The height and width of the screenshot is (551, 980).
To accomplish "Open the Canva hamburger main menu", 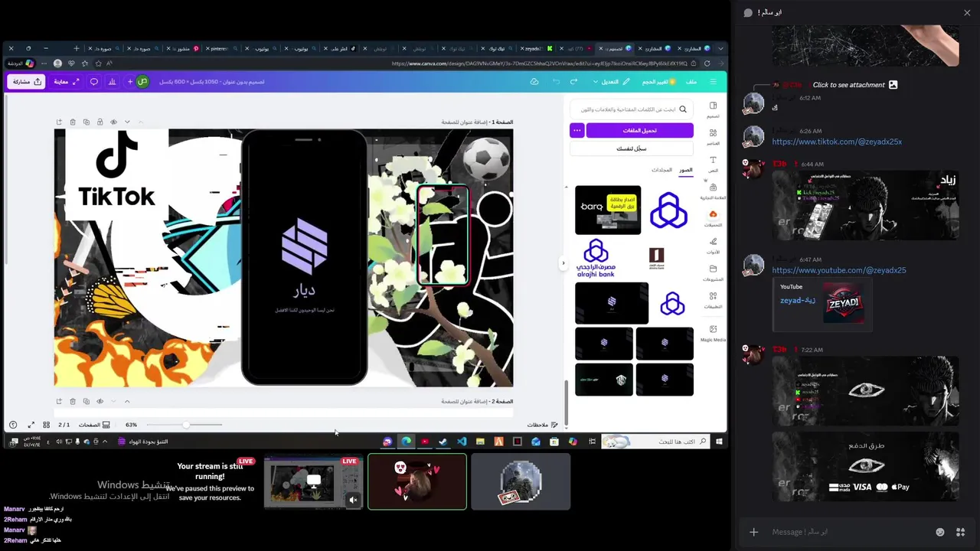I will [x=713, y=82].
